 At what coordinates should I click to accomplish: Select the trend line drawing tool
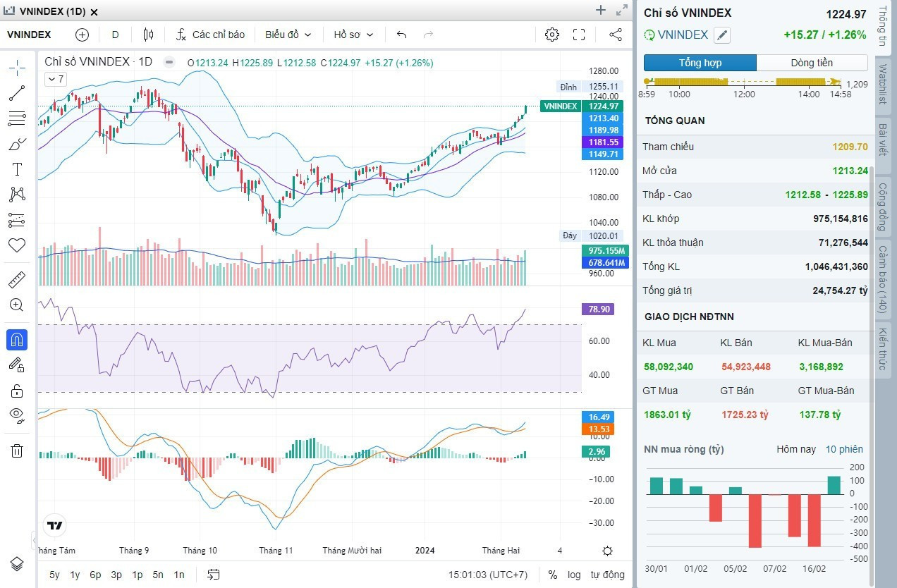pyautogui.click(x=17, y=92)
